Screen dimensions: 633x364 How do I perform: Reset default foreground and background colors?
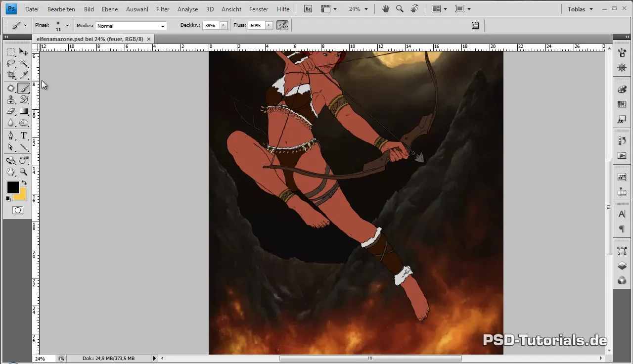(x=8, y=199)
